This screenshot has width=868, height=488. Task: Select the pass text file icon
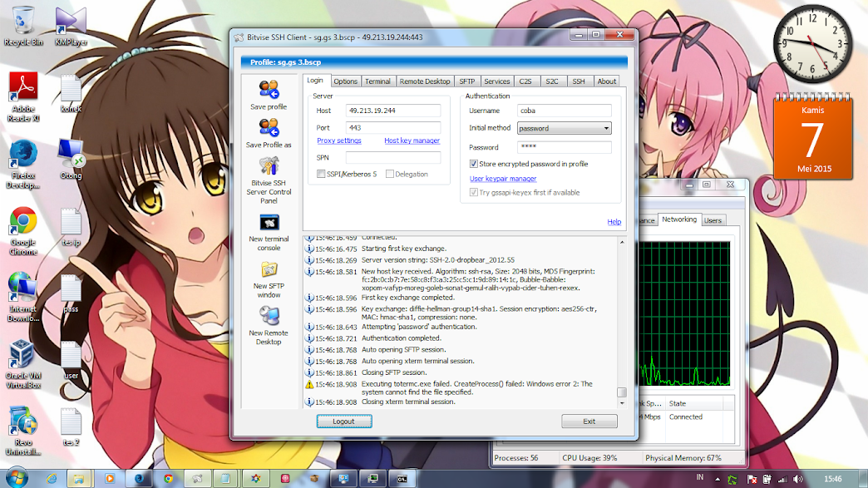pyautogui.click(x=71, y=293)
